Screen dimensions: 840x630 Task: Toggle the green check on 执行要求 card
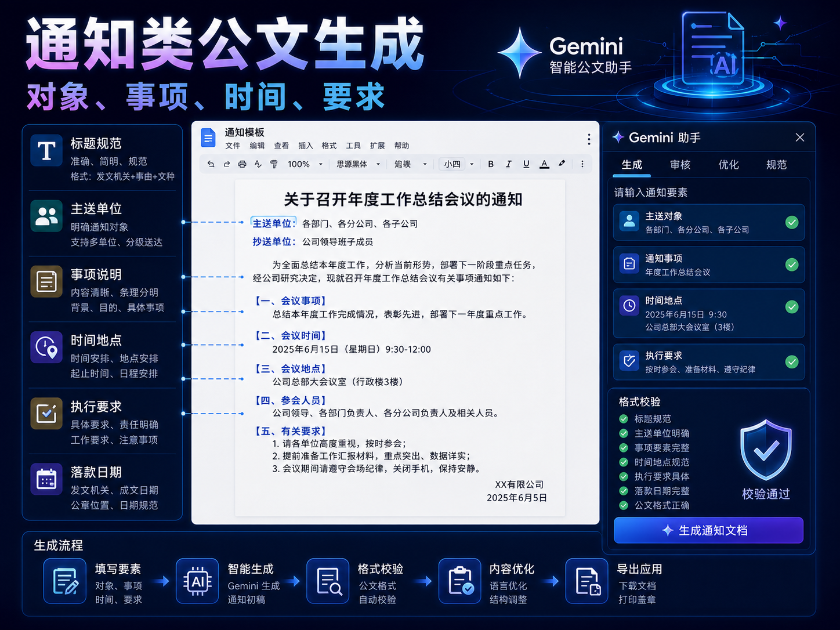pyautogui.click(x=792, y=362)
